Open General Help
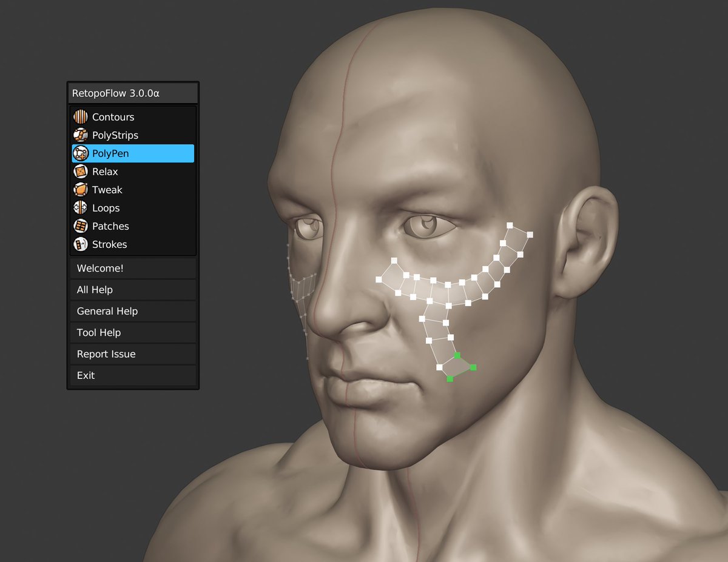This screenshot has width=728, height=562. pos(133,311)
